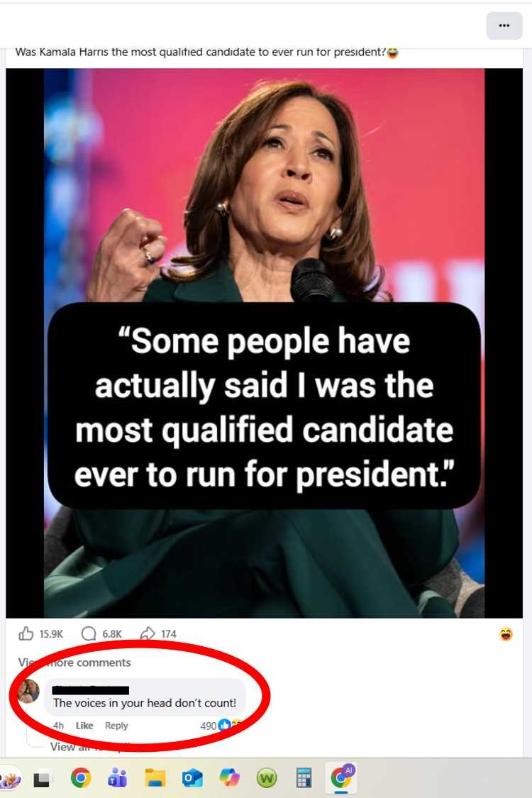This screenshot has width=532, height=798.
Task: Open File Explorer from the taskbar
Action: point(155,778)
